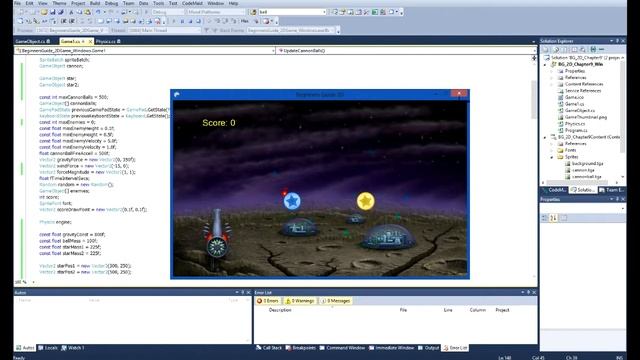640x360 pixels.
Task: Click the Hex display toolbar button
Action: tap(244, 21)
